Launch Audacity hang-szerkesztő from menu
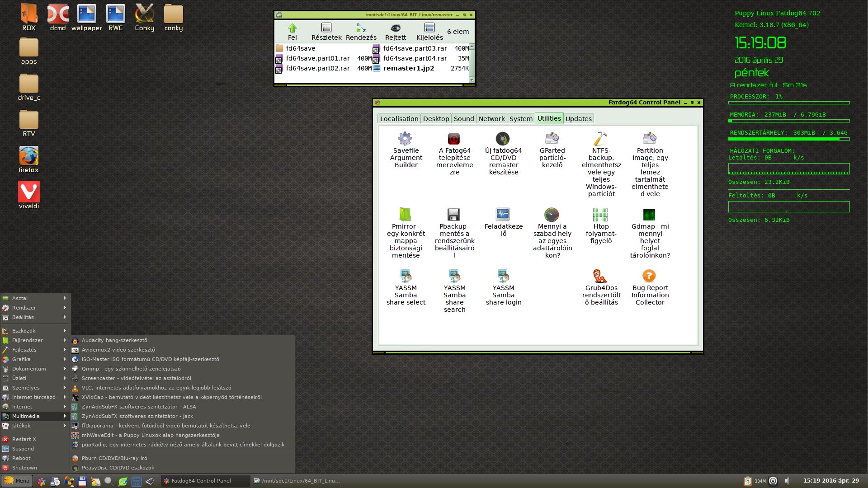868x488 pixels. tap(182, 340)
